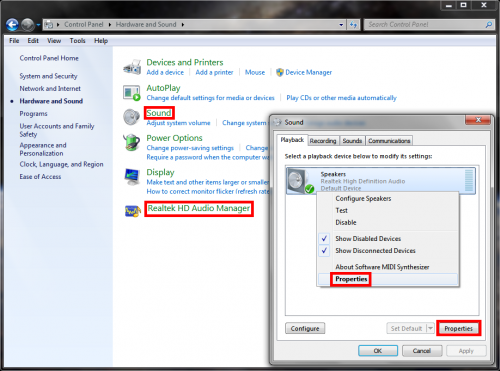Screen dimensions: 500x371
Task: Click Control Panel breadcrumb
Action: [84, 24]
